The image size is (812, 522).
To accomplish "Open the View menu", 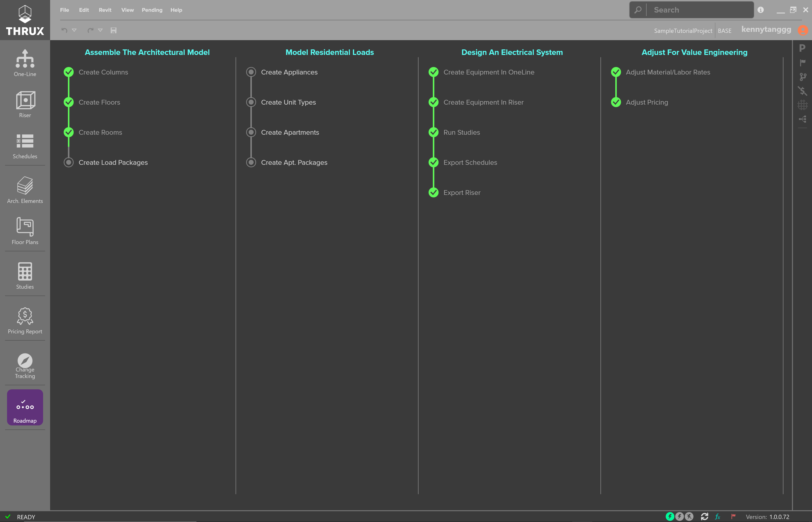I will click(x=127, y=10).
